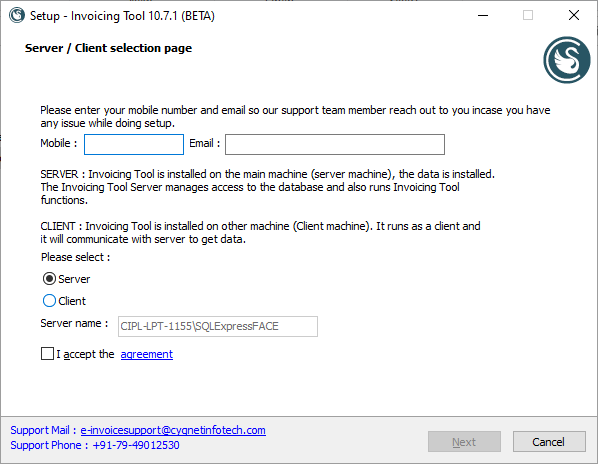Screen dimensions: 598x464
Task: Focus the Email input field
Action: [335, 144]
